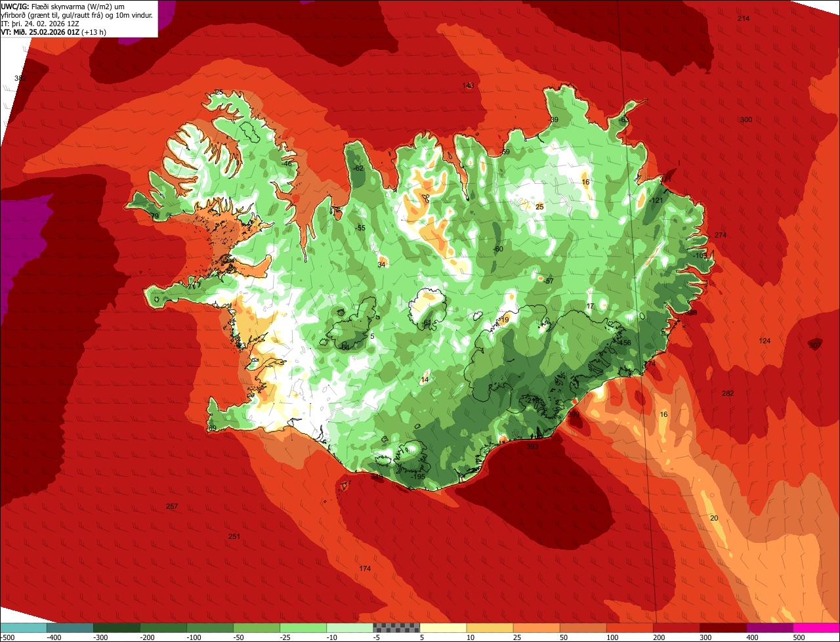Select the map value '61' on the central glacier
This screenshot has height=642, width=840.
pos(427,322)
